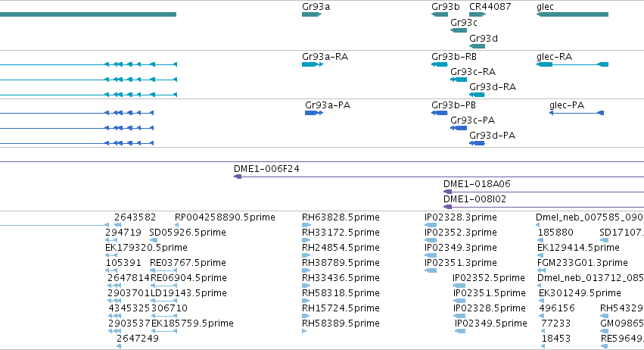This screenshot has height=350, width=644.
Task: Select the glec-PA protein feature
Action: pos(577,113)
